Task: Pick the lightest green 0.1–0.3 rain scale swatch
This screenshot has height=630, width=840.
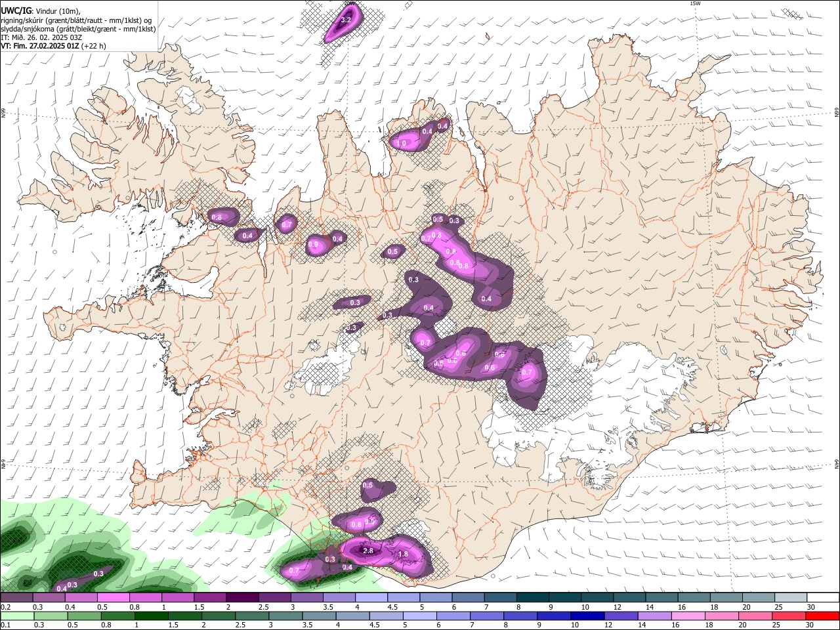Action: coord(17,616)
